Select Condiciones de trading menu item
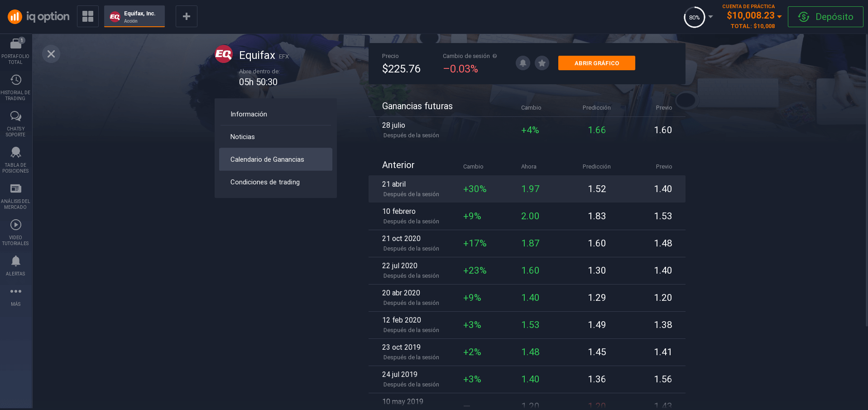This screenshot has height=410, width=868. tap(276, 182)
